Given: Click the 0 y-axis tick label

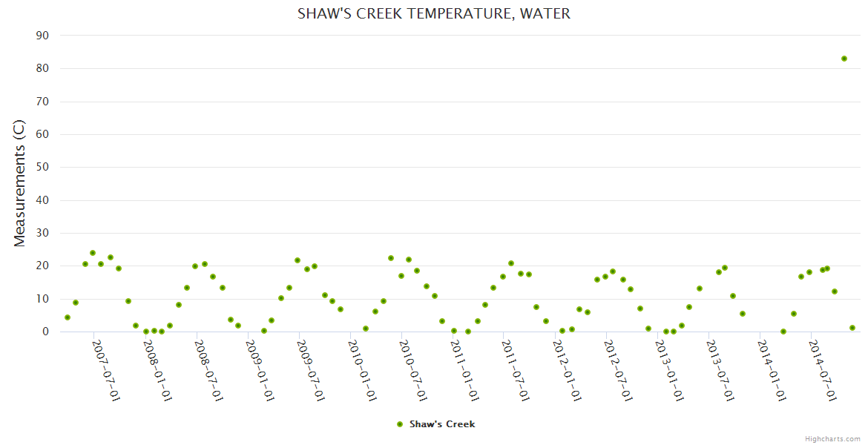Looking at the screenshot, I should (x=46, y=332).
